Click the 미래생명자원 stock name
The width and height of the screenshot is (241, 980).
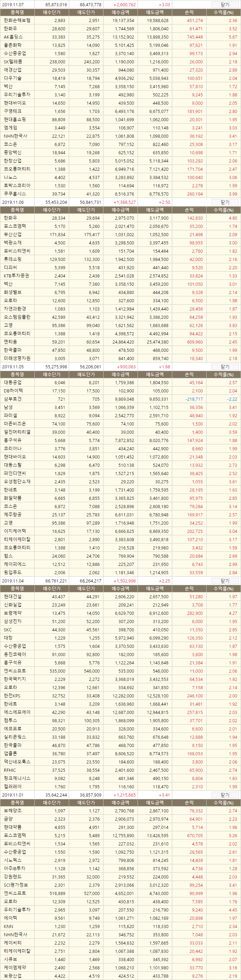(x=17, y=358)
